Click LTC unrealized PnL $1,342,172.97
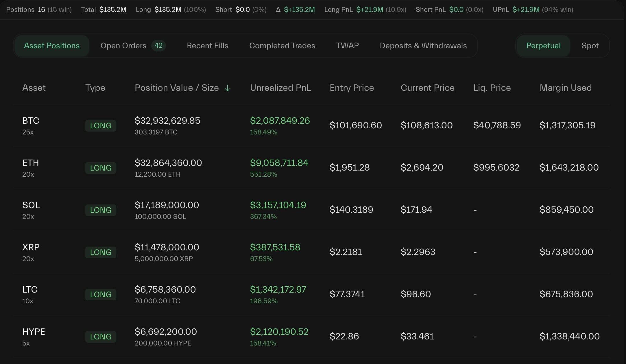The height and width of the screenshot is (364, 626). [x=278, y=289]
